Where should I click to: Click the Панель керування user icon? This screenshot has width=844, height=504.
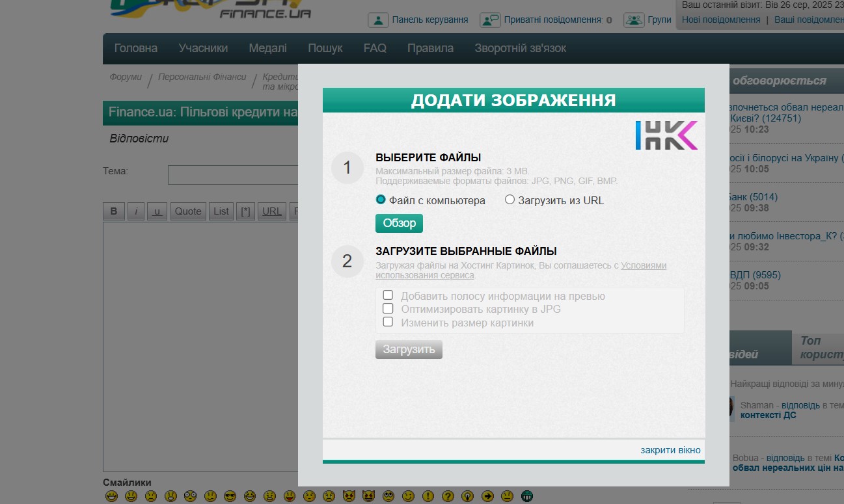(x=378, y=20)
